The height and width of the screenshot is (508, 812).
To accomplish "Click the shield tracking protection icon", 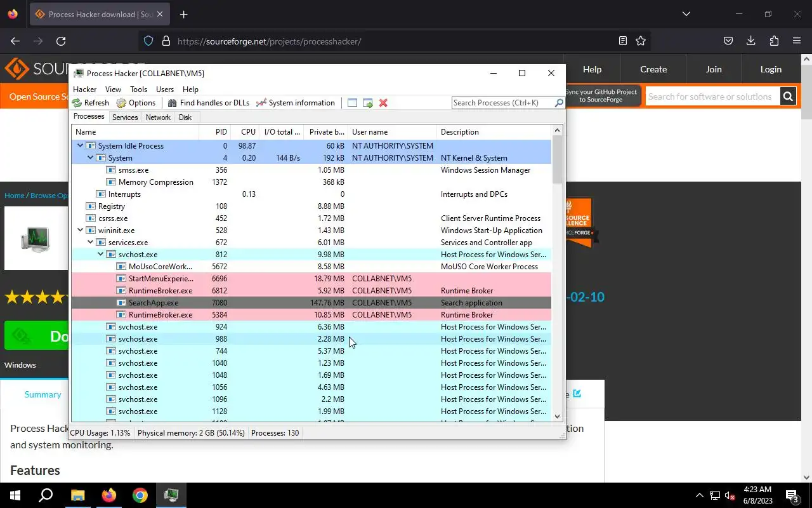I will (148, 41).
